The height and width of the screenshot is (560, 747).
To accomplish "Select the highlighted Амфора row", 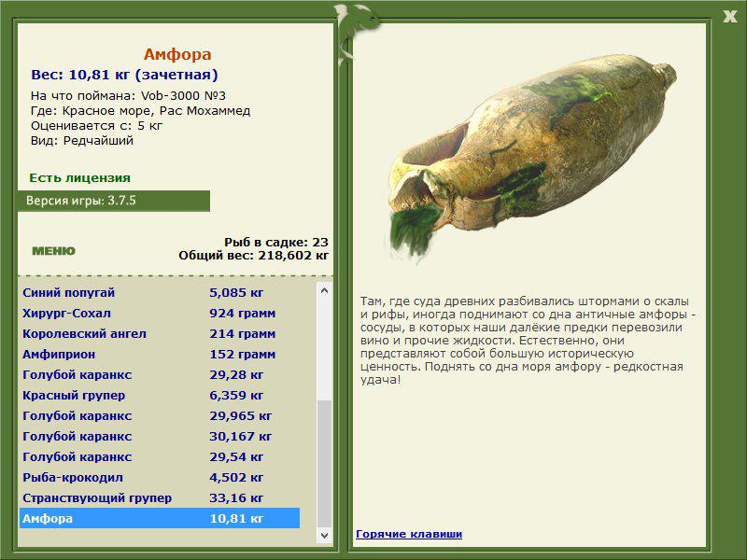I will click(160, 518).
